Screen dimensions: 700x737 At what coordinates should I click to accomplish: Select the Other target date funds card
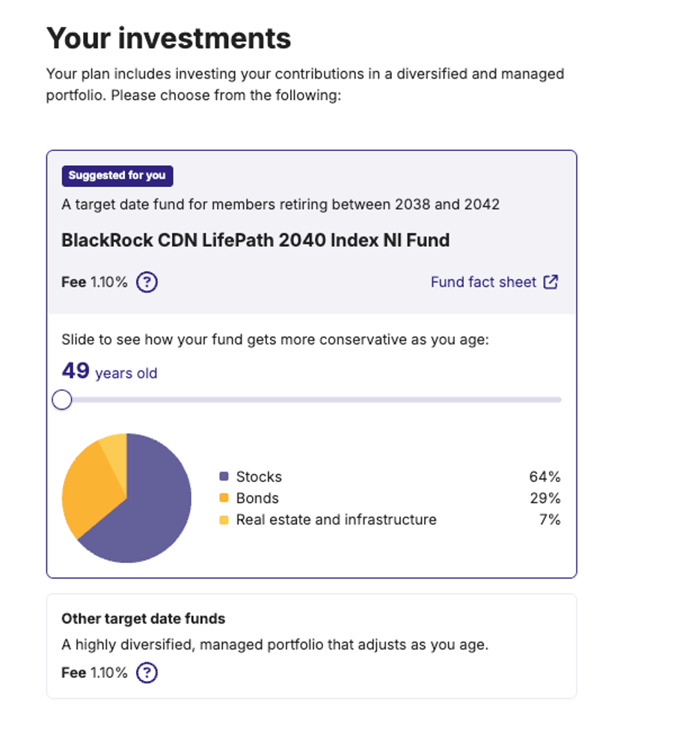(x=311, y=647)
